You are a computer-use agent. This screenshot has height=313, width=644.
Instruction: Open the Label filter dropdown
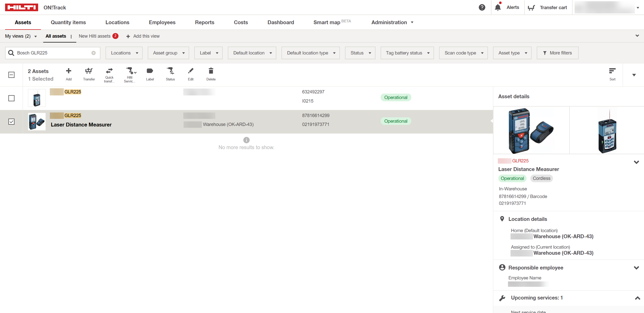208,53
